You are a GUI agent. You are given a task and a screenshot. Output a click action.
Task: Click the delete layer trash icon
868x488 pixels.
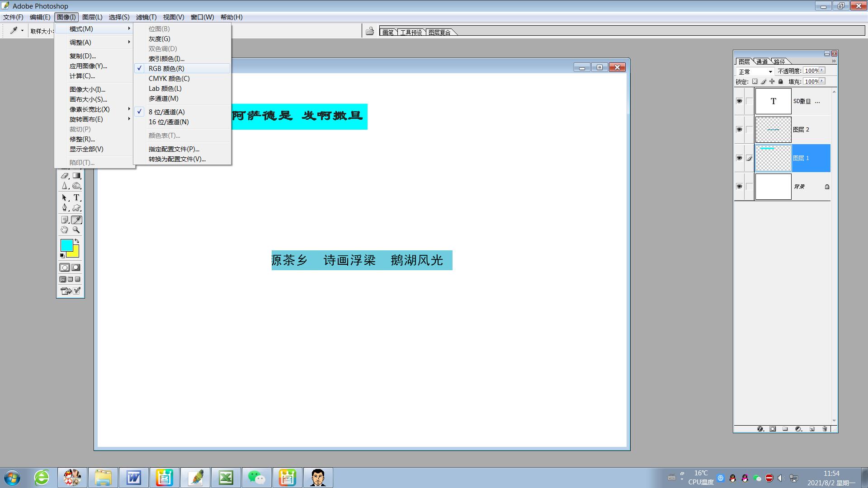point(825,429)
